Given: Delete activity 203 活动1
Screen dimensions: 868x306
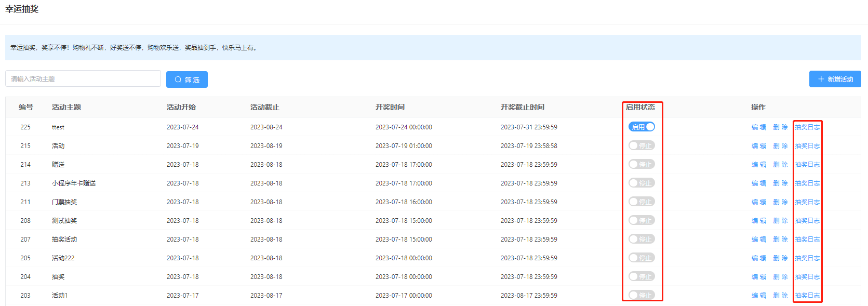Looking at the screenshot, I should pyautogui.click(x=780, y=296).
